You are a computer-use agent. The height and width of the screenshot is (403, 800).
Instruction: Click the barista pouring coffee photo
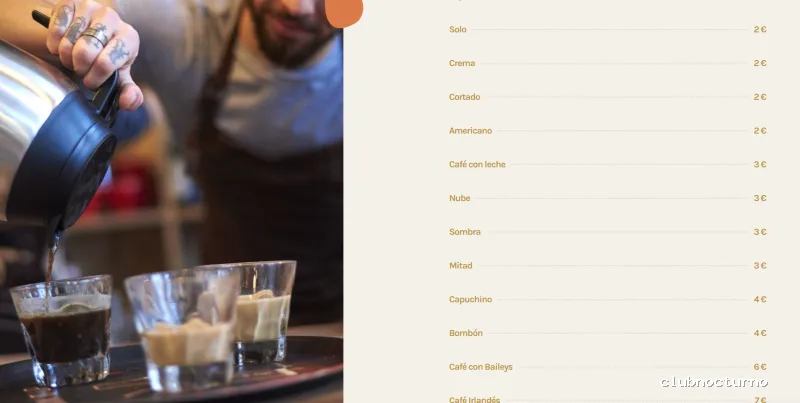(171, 202)
